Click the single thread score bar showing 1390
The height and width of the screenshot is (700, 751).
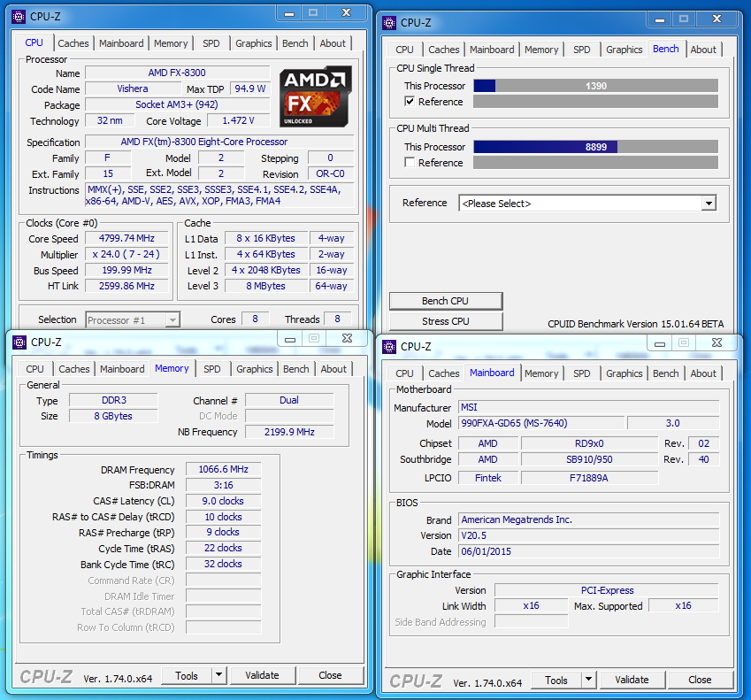click(596, 86)
